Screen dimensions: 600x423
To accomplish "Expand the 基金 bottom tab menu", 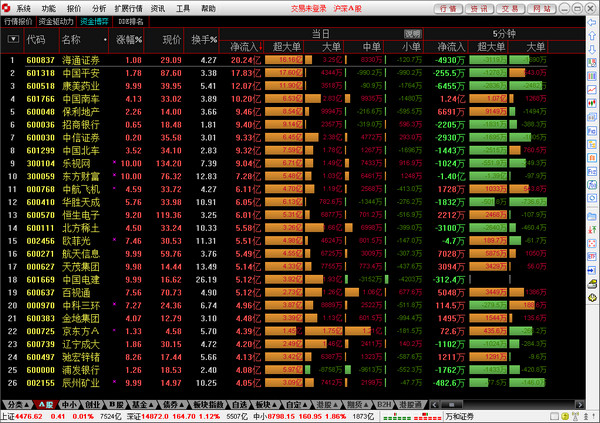I will [x=144, y=404].
